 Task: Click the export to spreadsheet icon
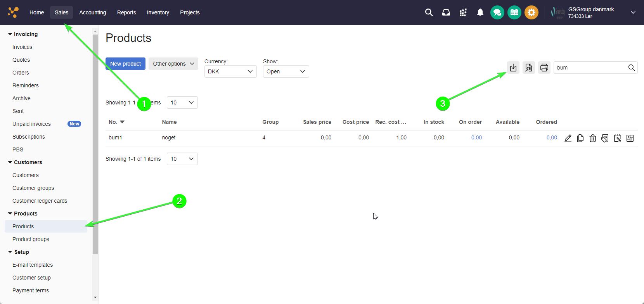tap(529, 68)
